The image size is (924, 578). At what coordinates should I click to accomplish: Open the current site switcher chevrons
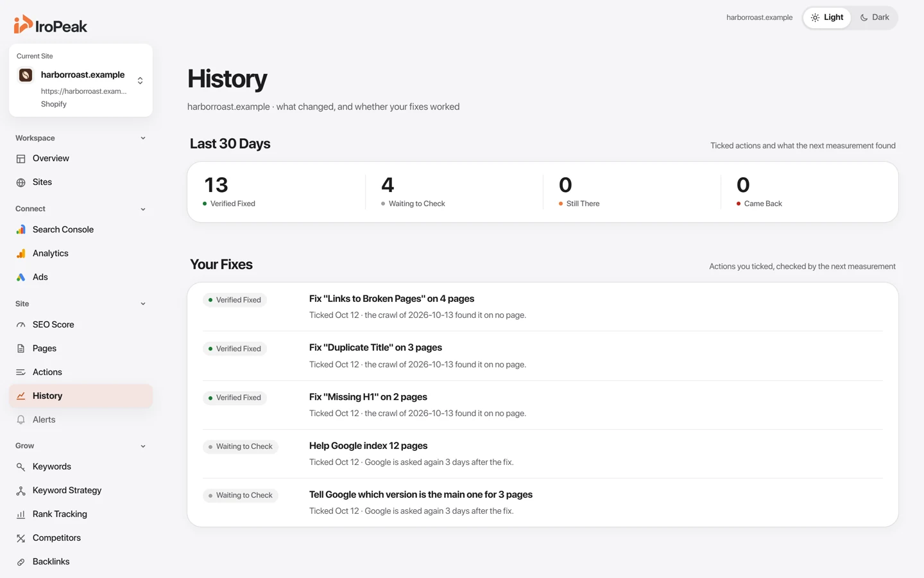tap(140, 80)
